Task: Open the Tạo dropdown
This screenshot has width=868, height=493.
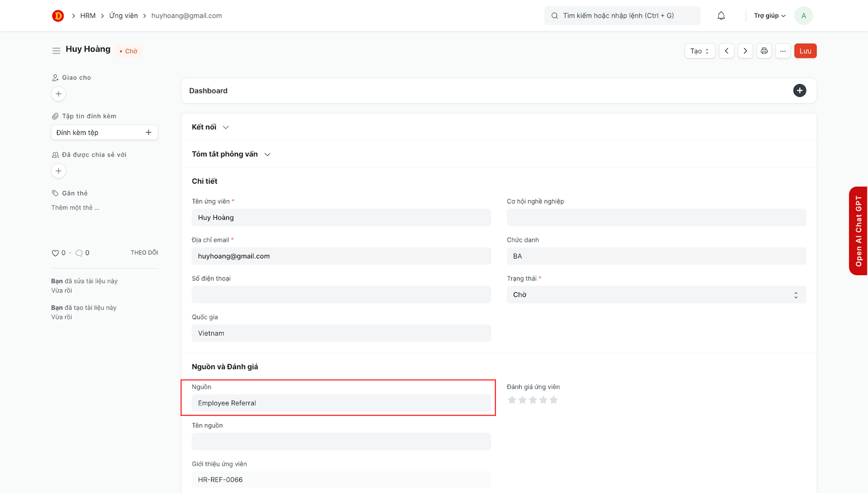Action: coord(700,51)
